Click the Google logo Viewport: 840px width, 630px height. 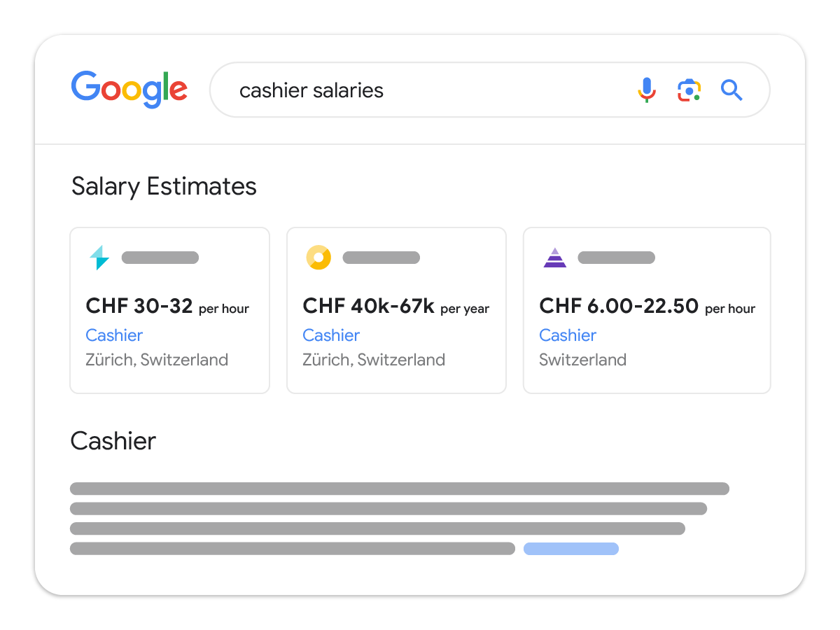pyautogui.click(x=129, y=89)
